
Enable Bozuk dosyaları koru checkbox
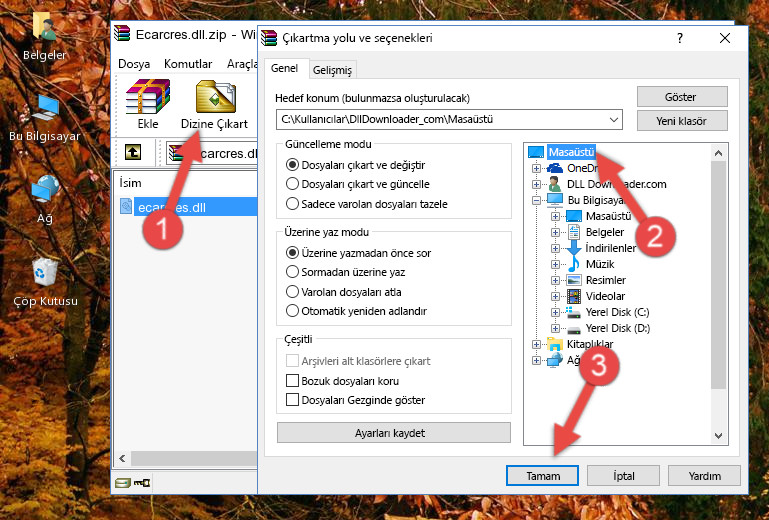click(x=292, y=381)
